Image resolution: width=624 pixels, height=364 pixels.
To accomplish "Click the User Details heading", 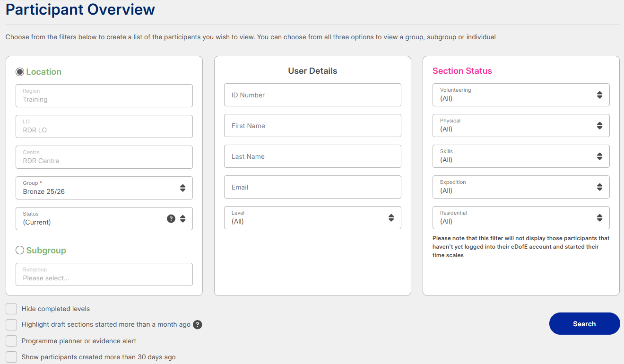I will point(312,71).
